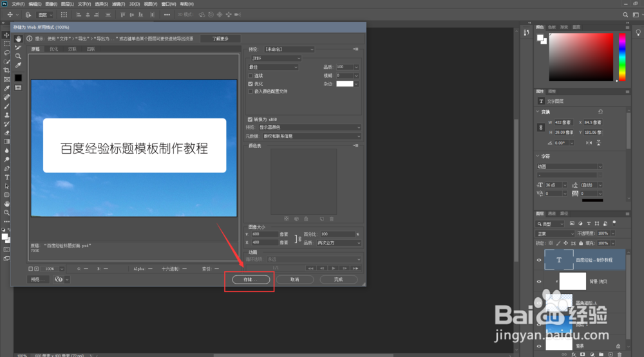Screen dimensions: 644x357
Task: Click the 百分比 100 percent field
Action: tap(337, 234)
